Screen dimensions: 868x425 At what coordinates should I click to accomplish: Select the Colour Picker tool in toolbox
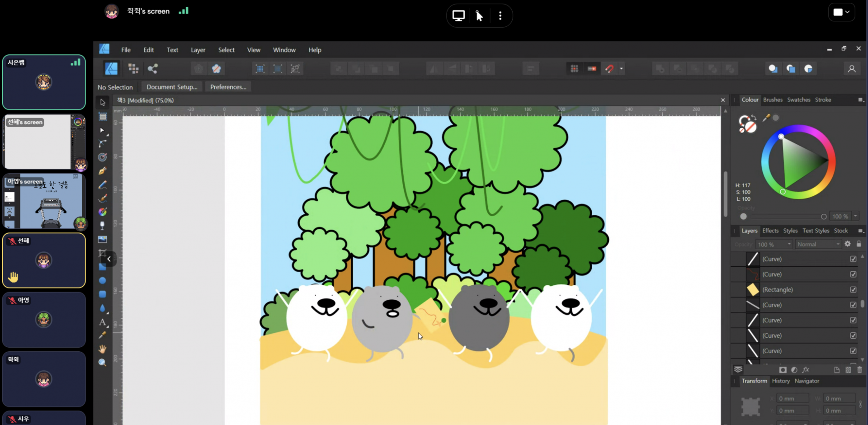point(103,335)
